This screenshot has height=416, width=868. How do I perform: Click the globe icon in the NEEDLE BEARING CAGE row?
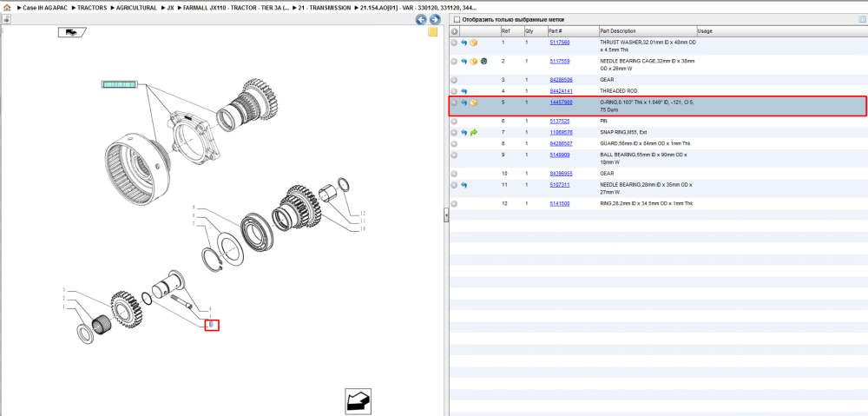pos(483,61)
